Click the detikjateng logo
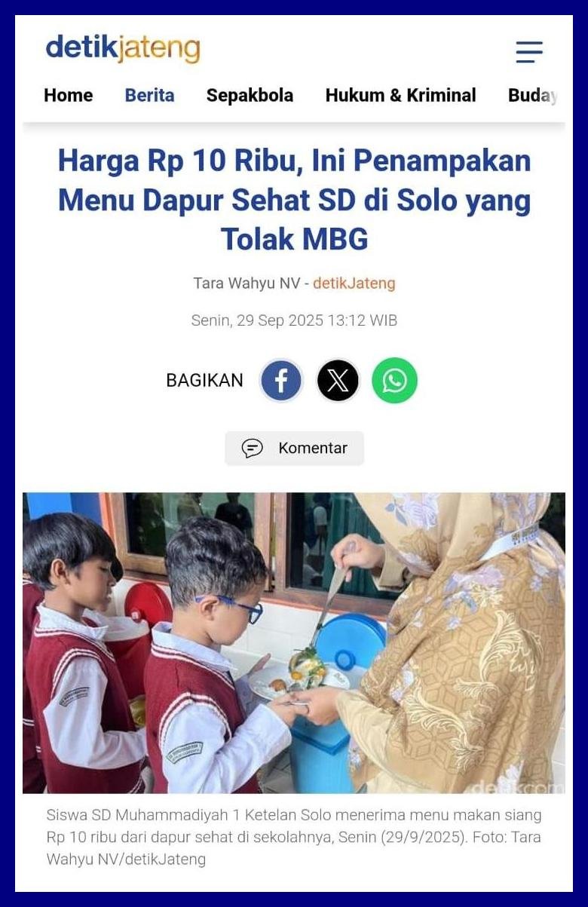 tap(123, 48)
